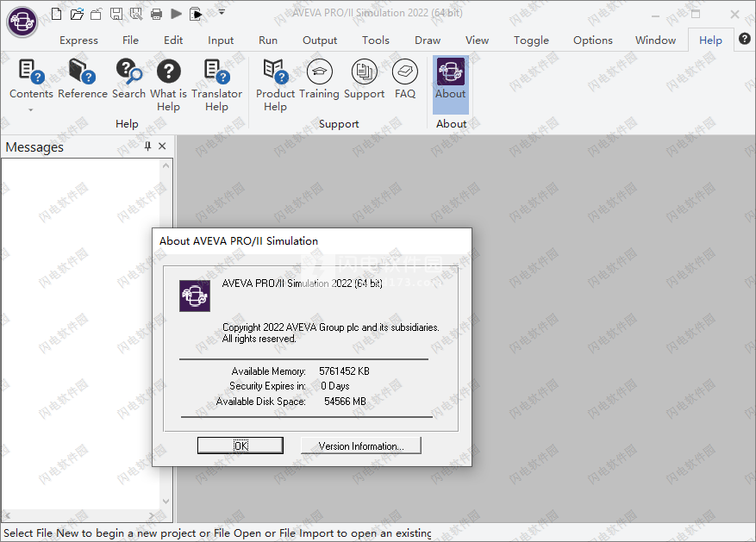756x542 pixels.
Task: Click the Run batch icon with document and arrow
Action: (196, 14)
